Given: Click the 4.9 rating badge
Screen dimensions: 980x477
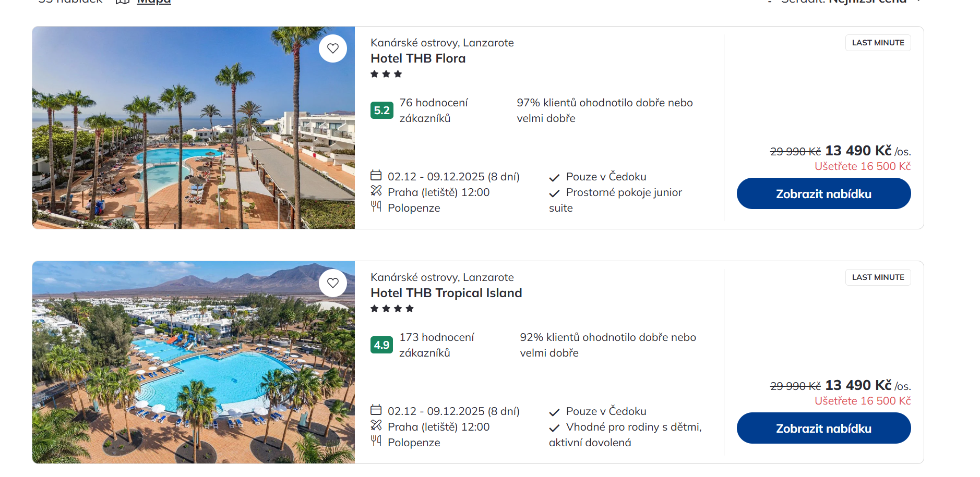Looking at the screenshot, I should pos(382,345).
